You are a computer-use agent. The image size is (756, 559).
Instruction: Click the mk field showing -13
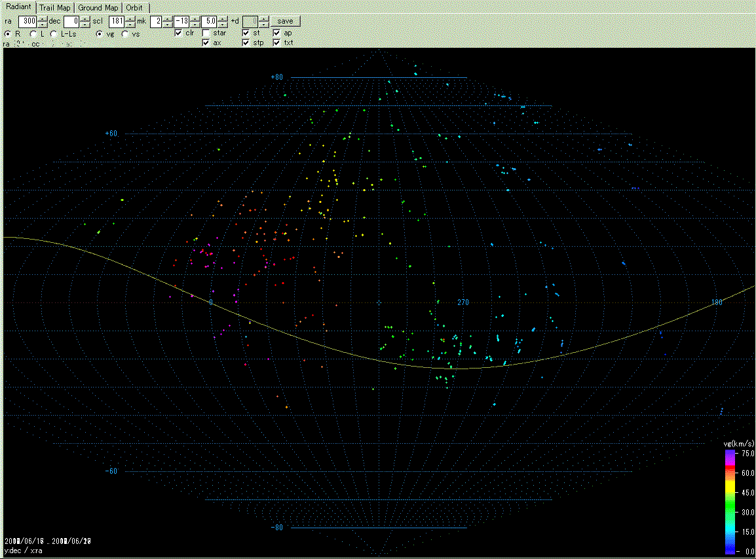pyautogui.click(x=181, y=21)
